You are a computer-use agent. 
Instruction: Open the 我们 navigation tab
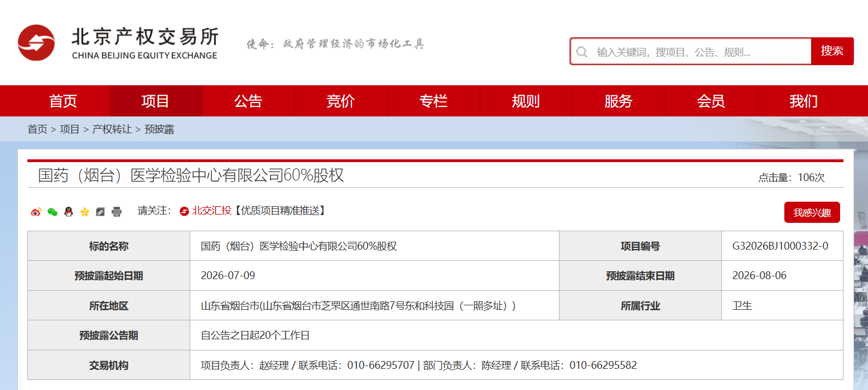tap(804, 101)
